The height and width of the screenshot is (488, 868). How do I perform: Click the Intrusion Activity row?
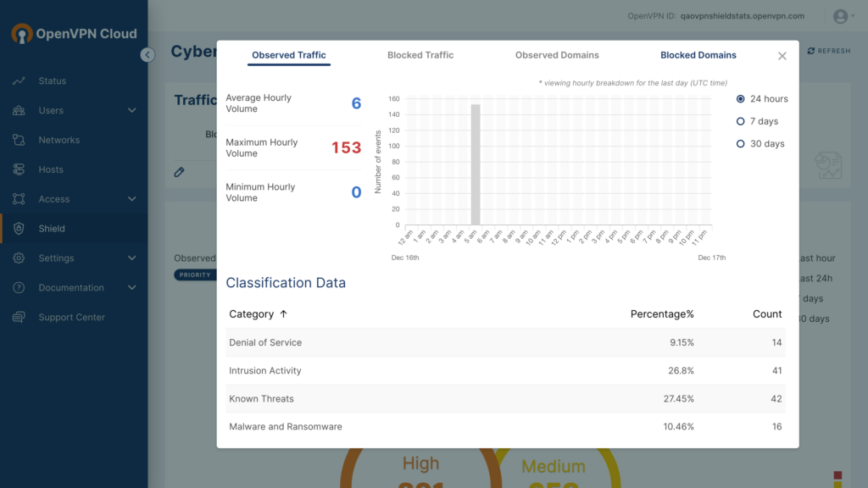[505, 371]
